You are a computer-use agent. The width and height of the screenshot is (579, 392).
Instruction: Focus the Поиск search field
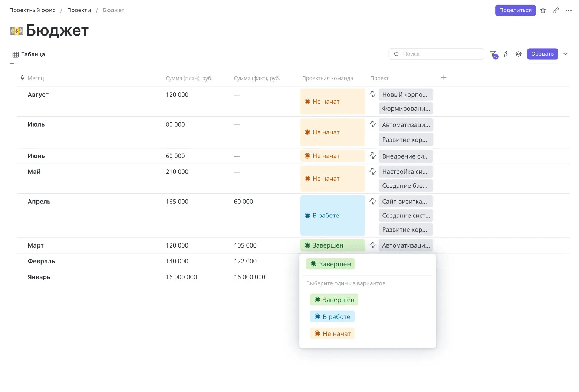(436, 54)
